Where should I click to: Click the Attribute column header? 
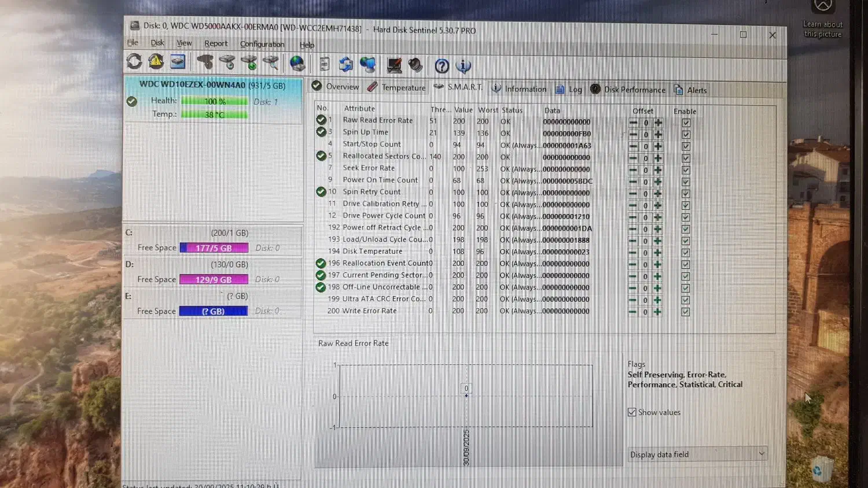[359, 108]
